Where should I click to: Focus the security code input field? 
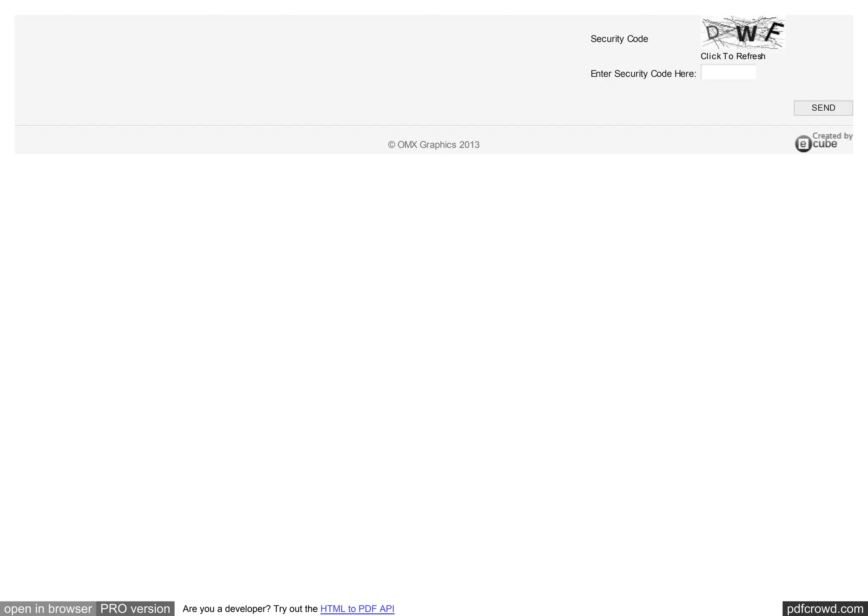[x=728, y=72]
